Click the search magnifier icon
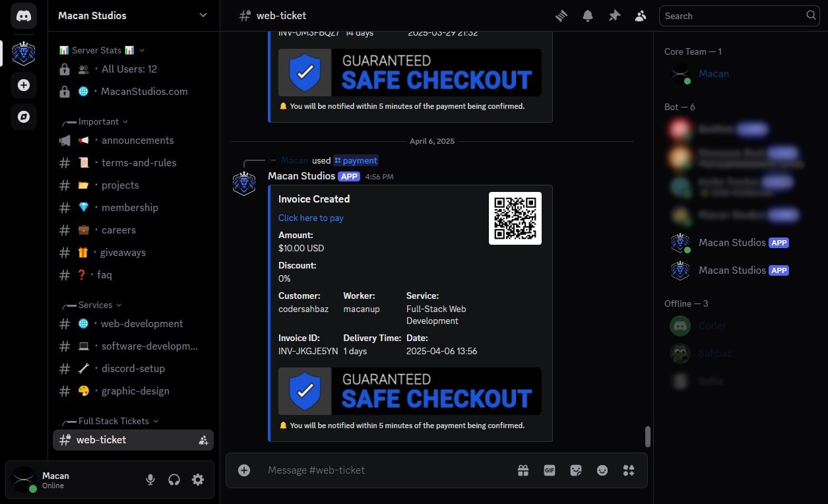Image resolution: width=828 pixels, height=504 pixels. (x=811, y=15)
